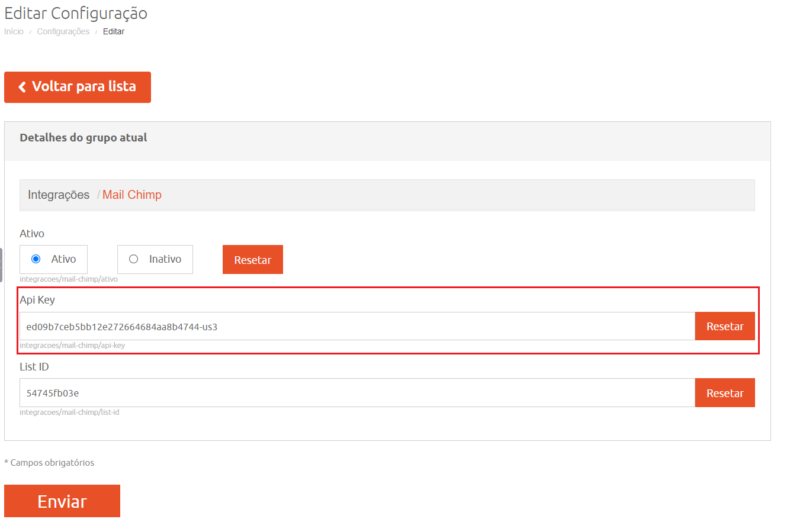Image resolution: width=790 pixels, height=532 pixels.
Task: Click the Campos obrigatórios note
Action: (x=49, y=463)
